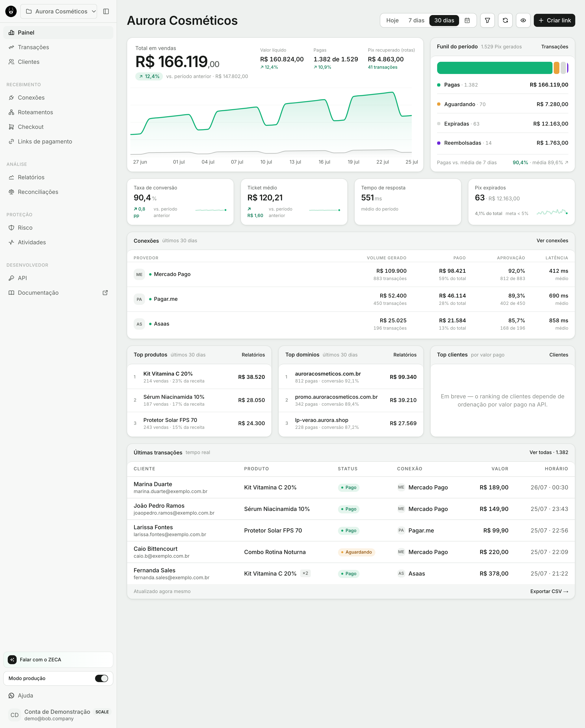Toggle value visibility with the eye icon
The width and height of the screenshot is (585, 728).
click(x=523, y=20)
